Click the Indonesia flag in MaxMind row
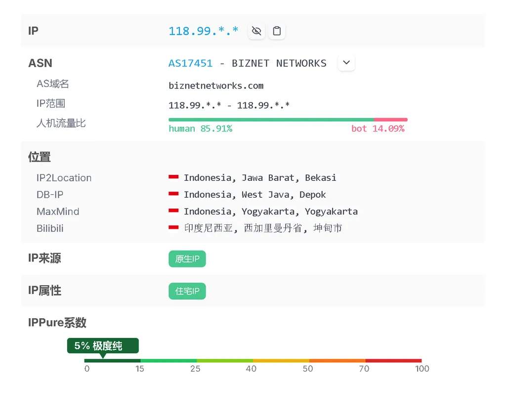Image resolution: width=506 pixels, height=420 pixels. (x=173, y=211)
